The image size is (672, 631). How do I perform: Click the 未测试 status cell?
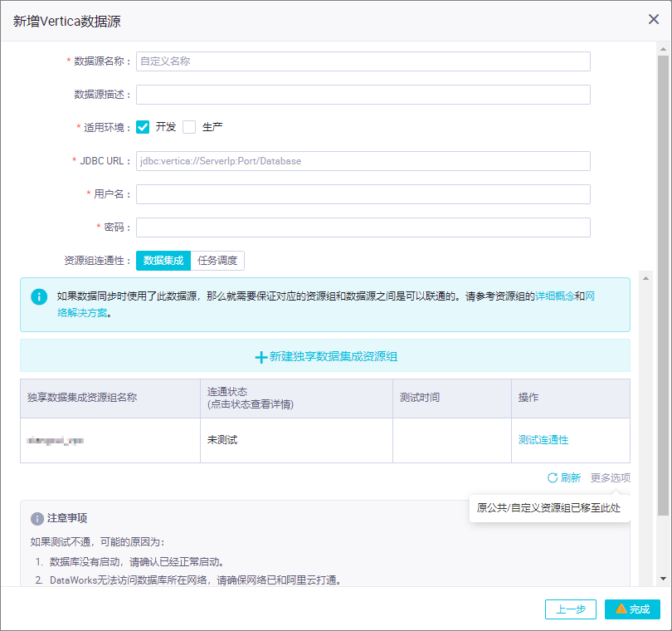(296, 440)
